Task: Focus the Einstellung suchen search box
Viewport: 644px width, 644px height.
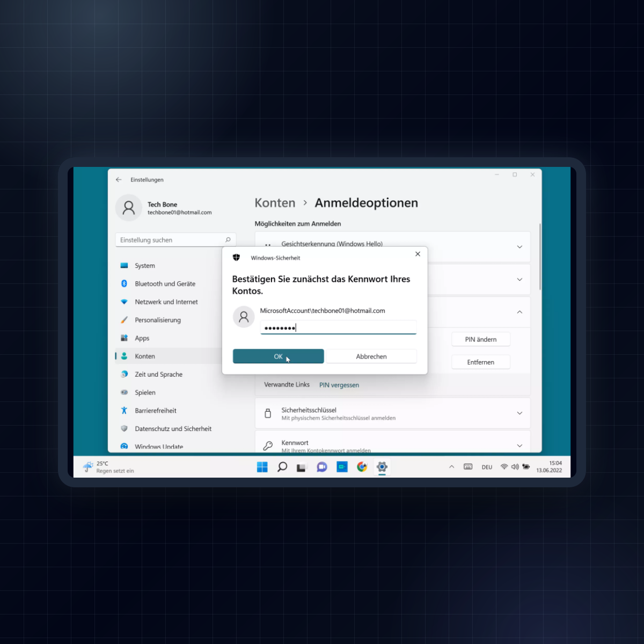Action: pos(175,240)
